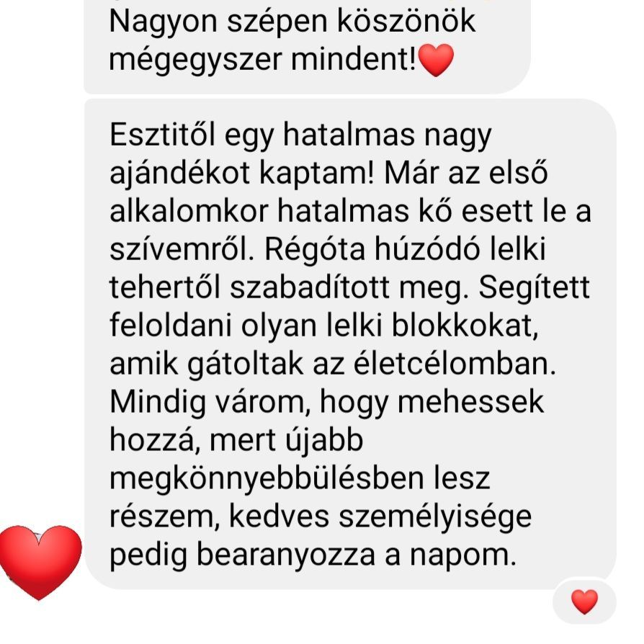The width and height of the screenshot is (644, 644).
Task: Tap the phrase 'bearanyozza a napom.'
Action: (x=356, y=555)
